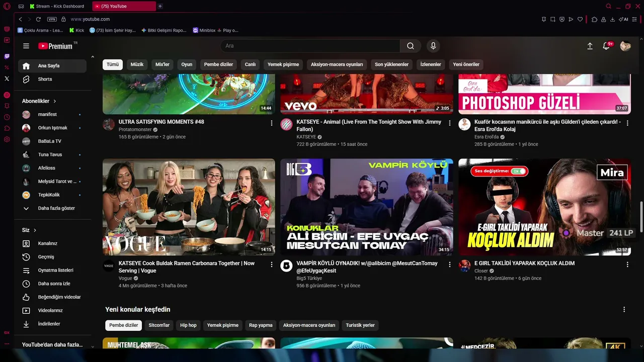Screen dimensions: 644x362
Task: Open X (Twitter) in the Opera sidebar
Action: (x=7, y=79)
